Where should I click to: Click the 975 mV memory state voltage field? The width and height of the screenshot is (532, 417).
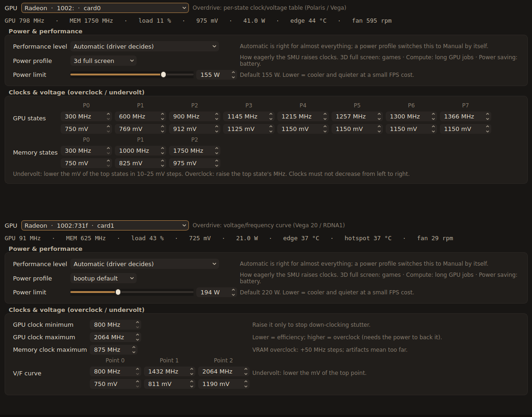click(x=194, y=163)
